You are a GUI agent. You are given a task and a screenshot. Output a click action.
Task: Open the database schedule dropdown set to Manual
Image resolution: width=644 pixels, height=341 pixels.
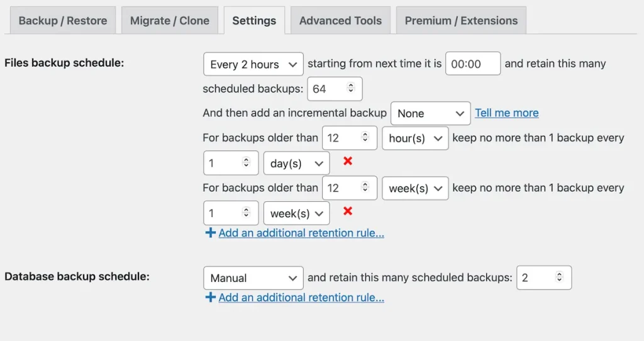(x=253, y=278)
